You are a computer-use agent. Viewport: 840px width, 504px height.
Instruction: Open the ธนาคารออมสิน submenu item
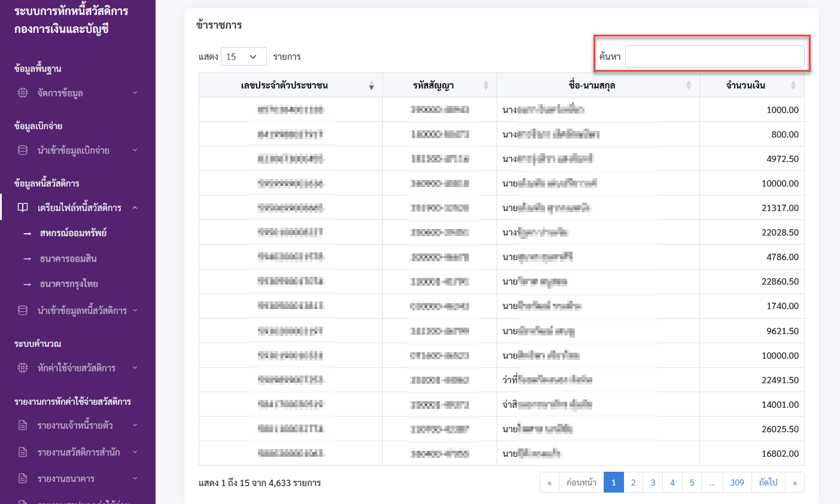click(68, 259)
